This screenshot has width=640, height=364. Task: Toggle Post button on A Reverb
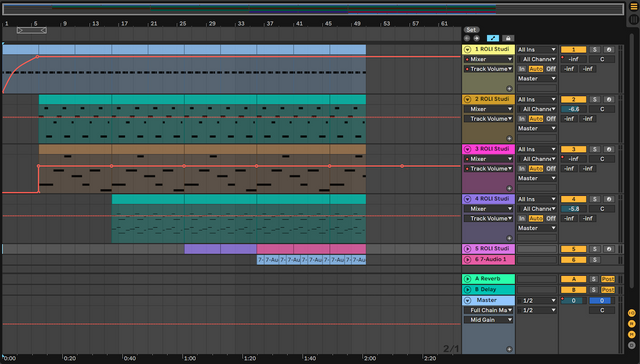point(607,279)
